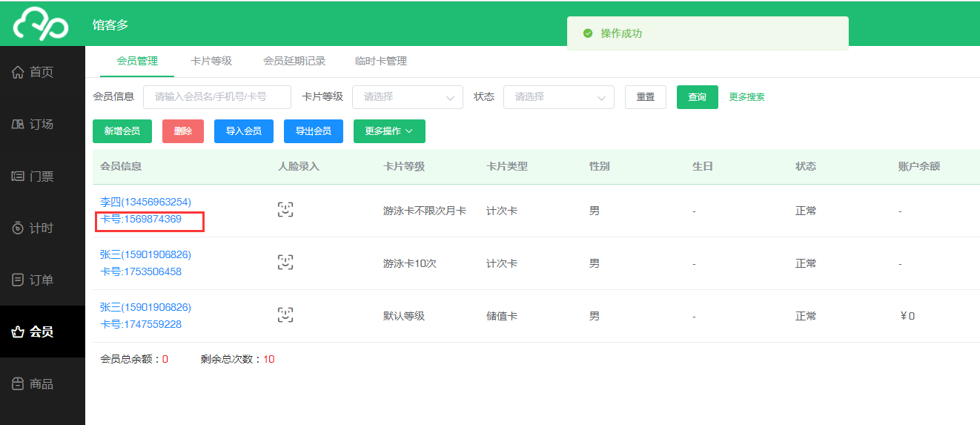
Task: Click face enrollment icon for 李四
Action: coord(285,210)
